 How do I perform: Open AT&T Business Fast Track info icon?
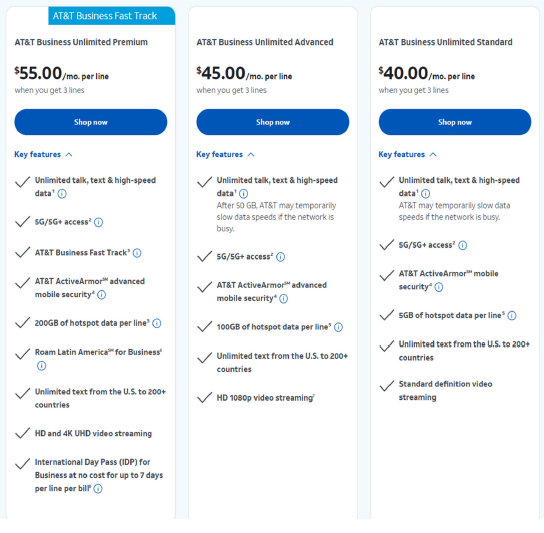137,253
